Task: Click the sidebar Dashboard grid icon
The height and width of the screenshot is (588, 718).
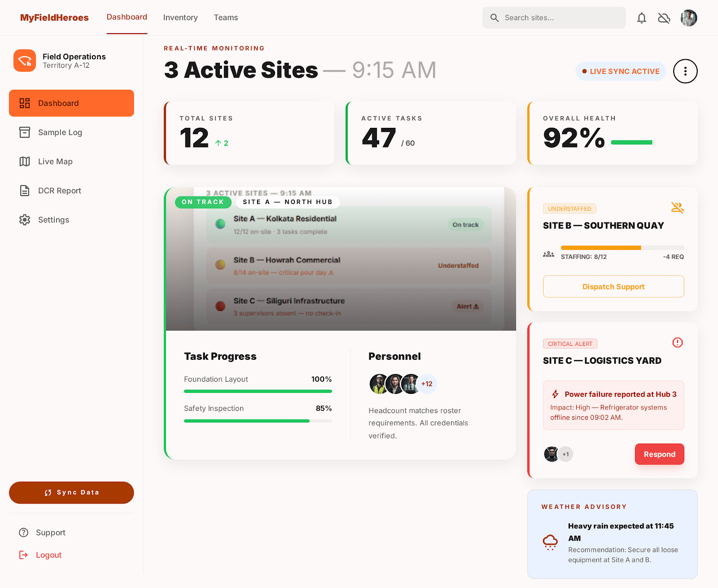Action: point(25,103)
